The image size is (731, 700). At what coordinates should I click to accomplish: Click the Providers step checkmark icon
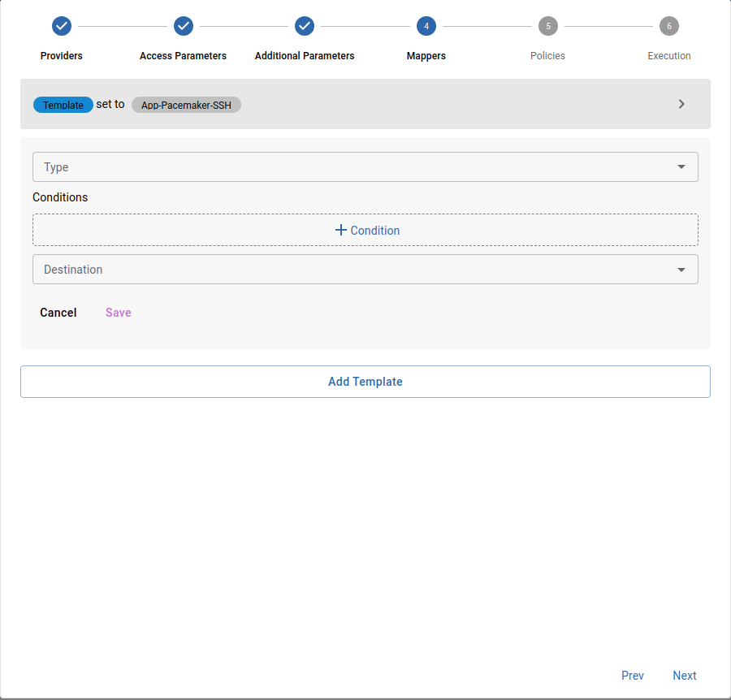[62, 26]
